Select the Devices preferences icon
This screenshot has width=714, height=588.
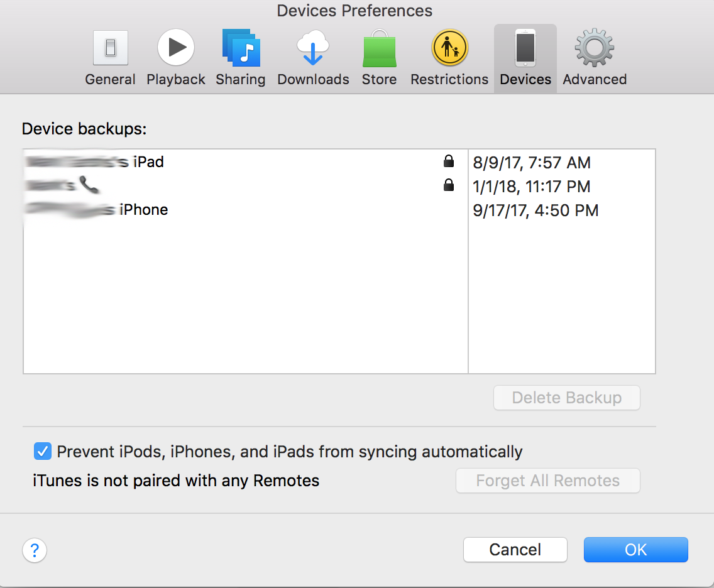(525, 46)
